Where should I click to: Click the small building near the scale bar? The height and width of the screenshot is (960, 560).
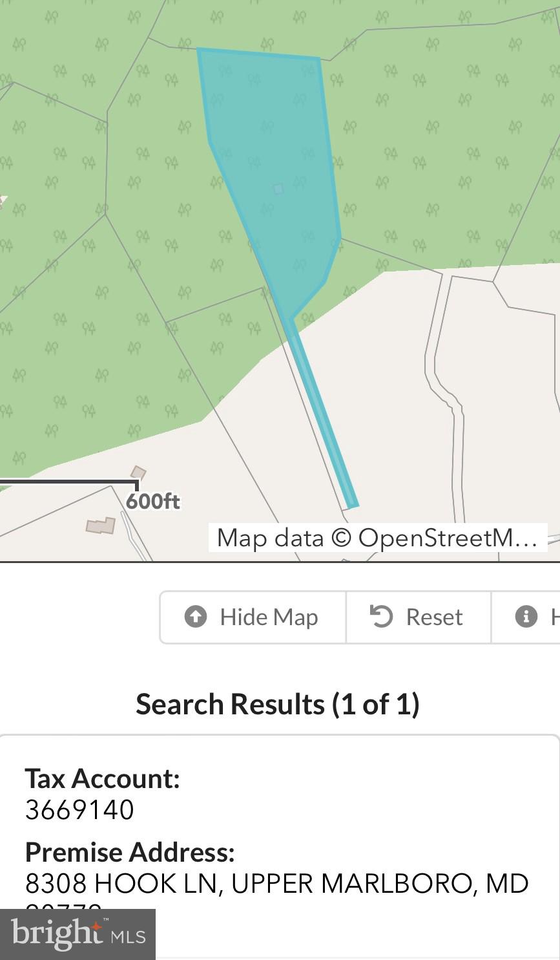click(138, 473)
